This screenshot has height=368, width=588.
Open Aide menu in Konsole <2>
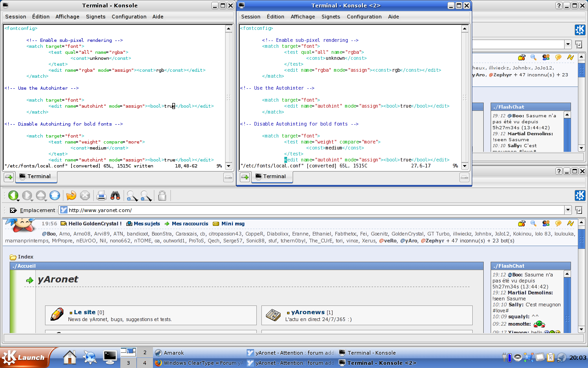pos(394,17)
